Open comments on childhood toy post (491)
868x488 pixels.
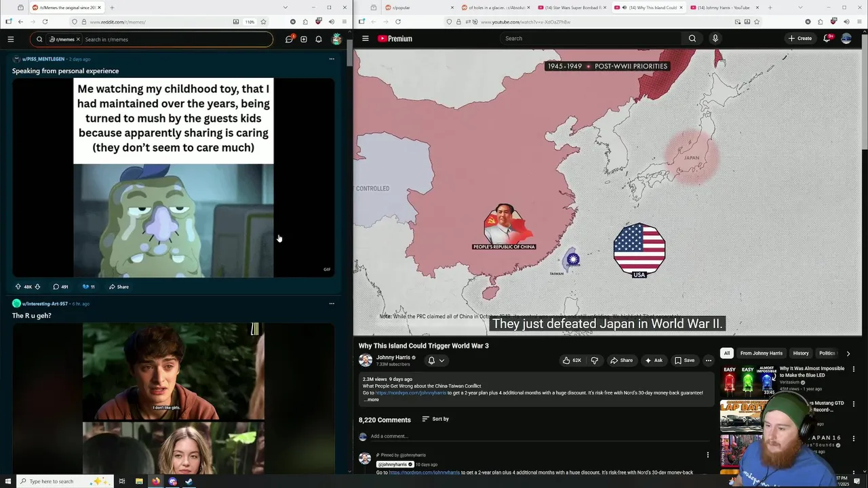pos(60,287)
